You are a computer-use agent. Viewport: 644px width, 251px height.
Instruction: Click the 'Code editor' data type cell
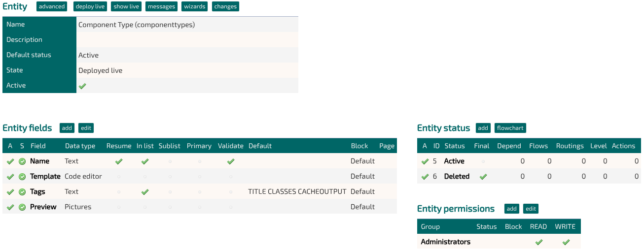(83, 176)
